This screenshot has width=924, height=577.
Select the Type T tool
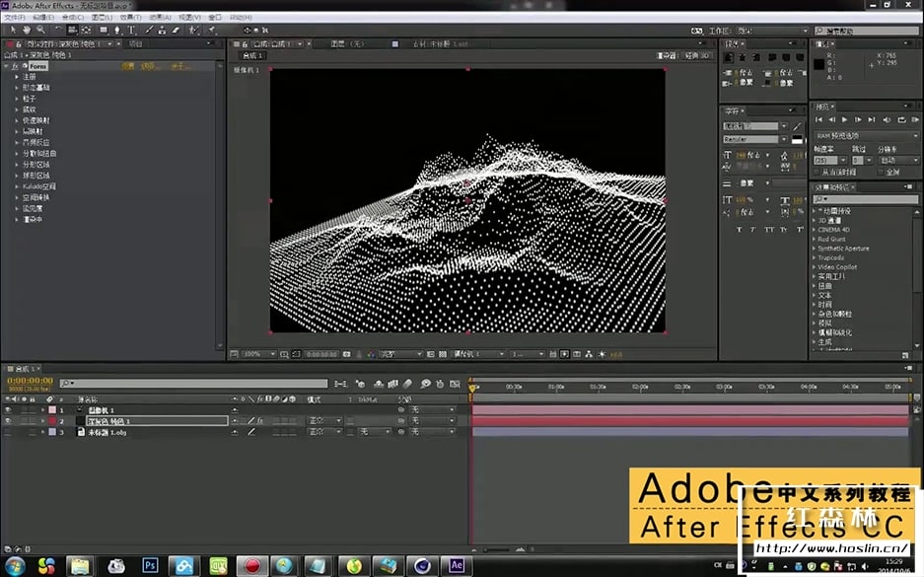click(131, 30)
